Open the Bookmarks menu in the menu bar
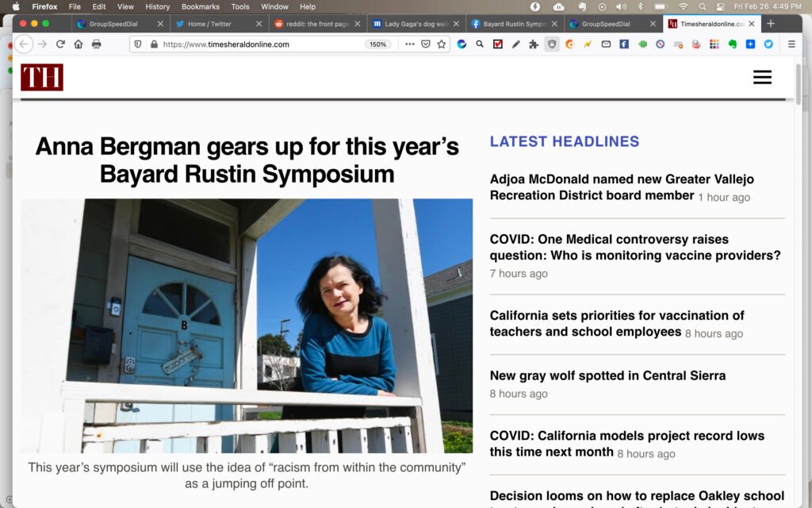Viewport: 812px width, 508px height. (x=200, y=6)
